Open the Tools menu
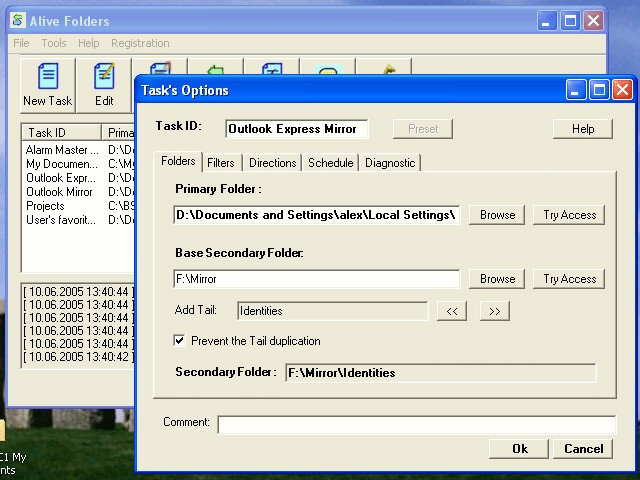This screenshot has width=640, height=480. (x=54, y=43)
